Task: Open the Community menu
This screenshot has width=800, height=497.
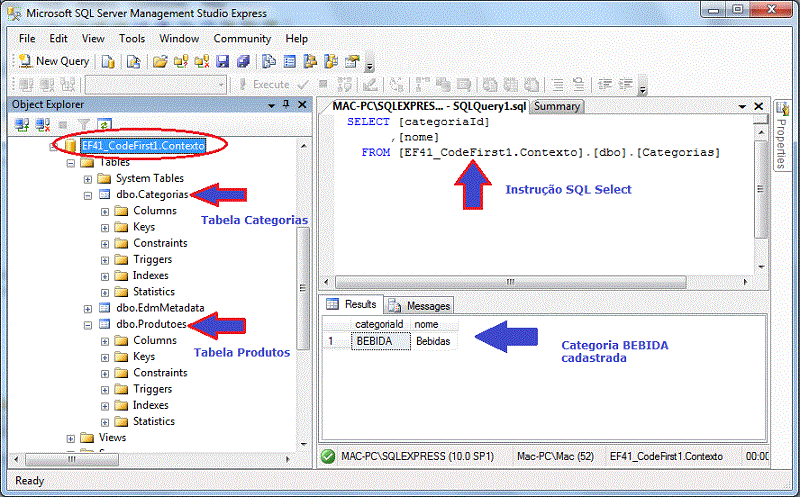Action: click(242, 39)
